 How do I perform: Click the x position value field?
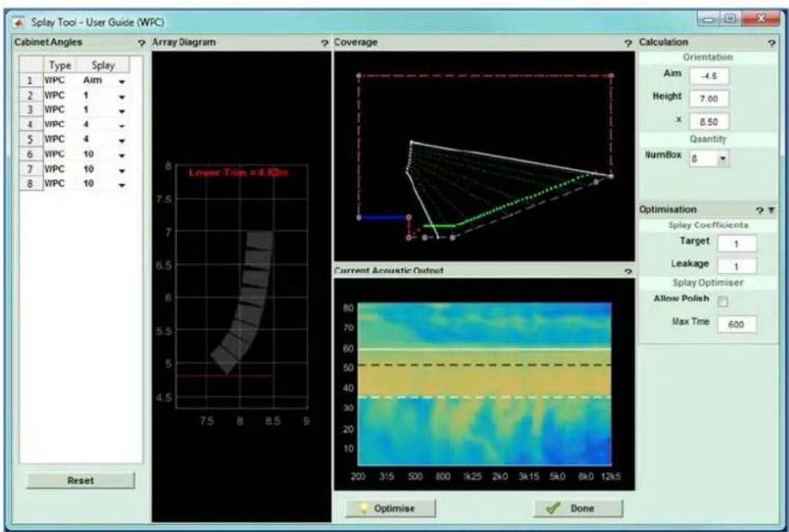click(x=709, y=122)
